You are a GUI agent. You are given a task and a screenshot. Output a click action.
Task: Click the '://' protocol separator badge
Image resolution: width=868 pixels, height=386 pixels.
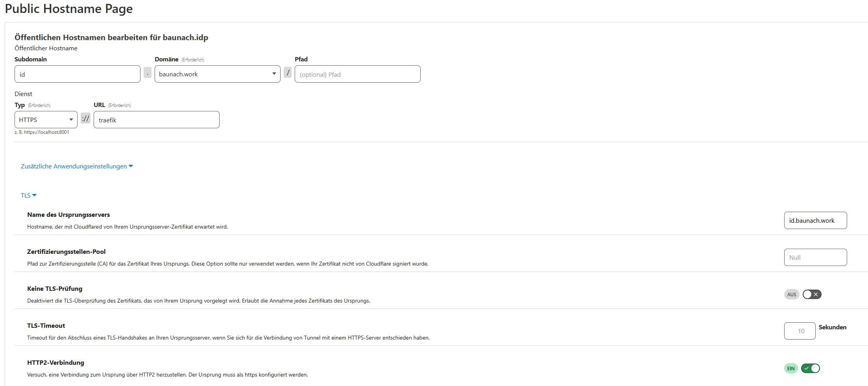coord(85,118)
